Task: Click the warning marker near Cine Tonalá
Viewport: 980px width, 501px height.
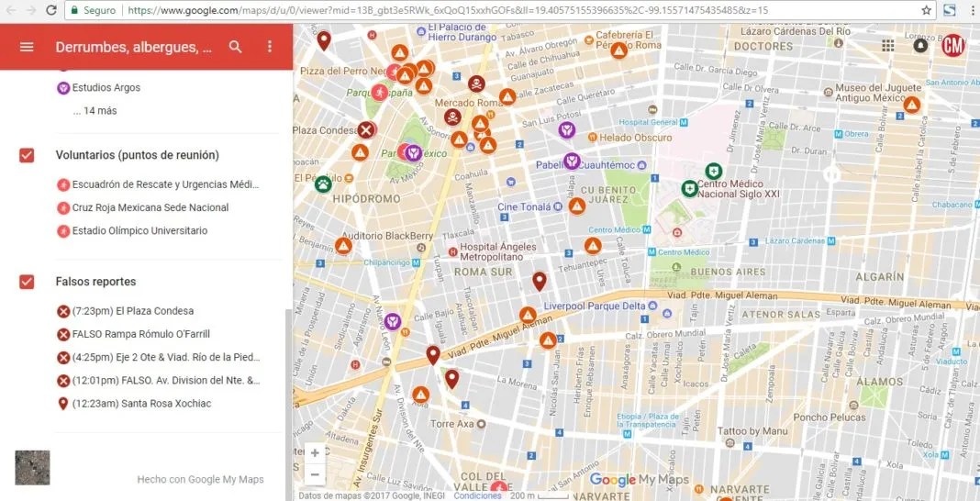Action: 577,206
